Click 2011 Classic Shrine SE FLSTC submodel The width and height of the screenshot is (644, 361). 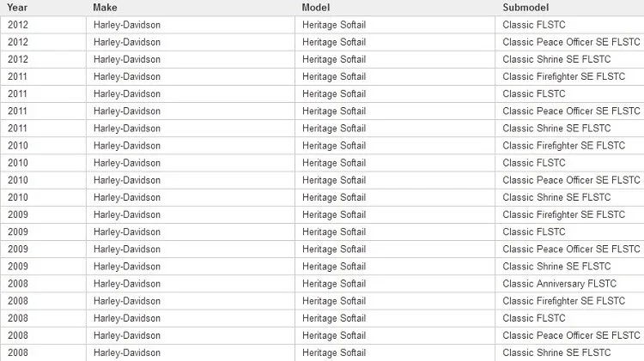point(556,128)
